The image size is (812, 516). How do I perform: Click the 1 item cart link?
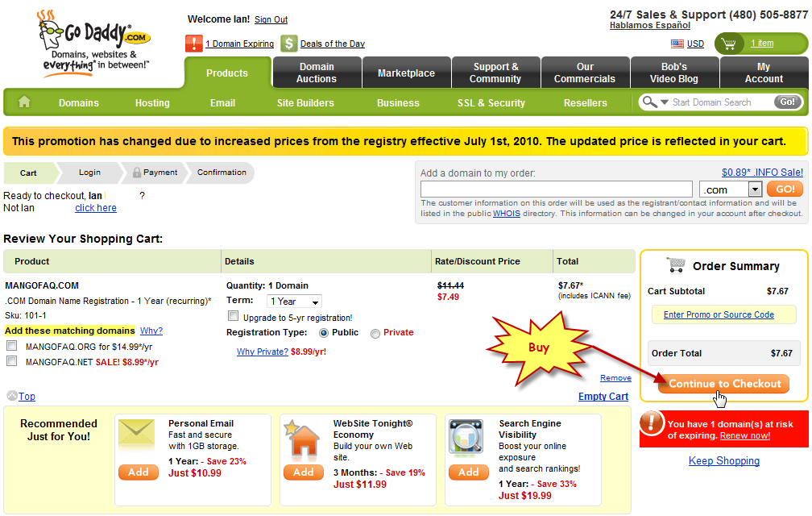762,43
